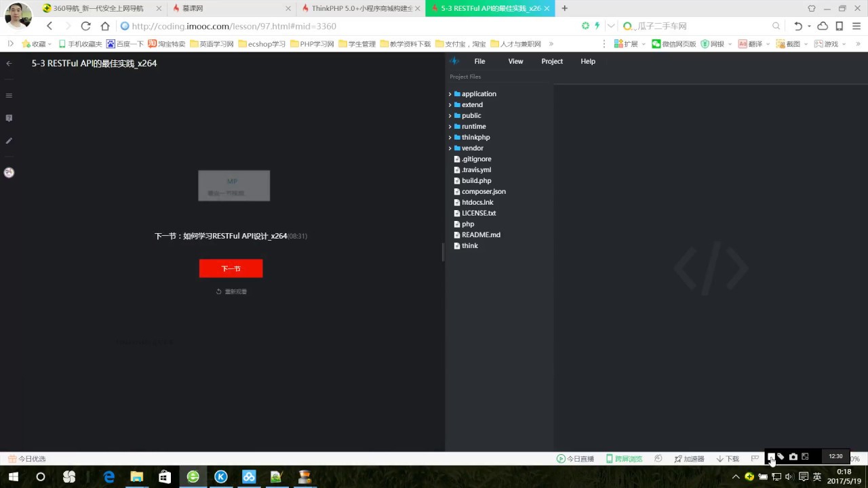Select the htdocs.lnk file

coord(473,202)
